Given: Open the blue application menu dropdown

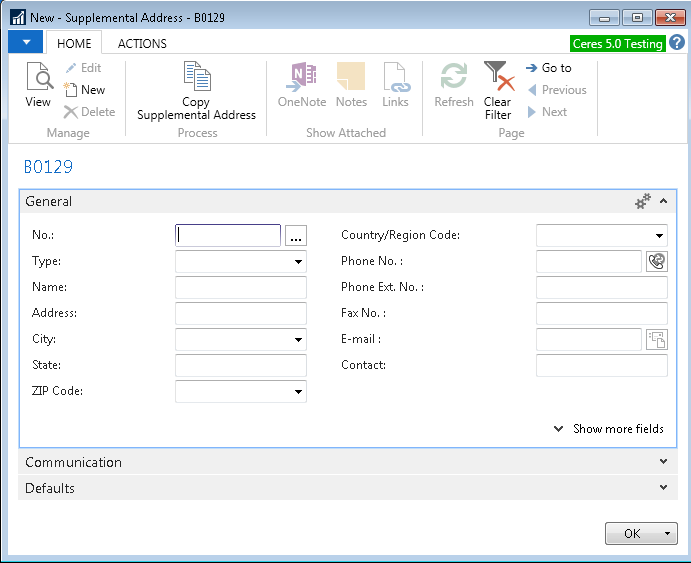Looking at the screenshot, I should coord(26,43).
